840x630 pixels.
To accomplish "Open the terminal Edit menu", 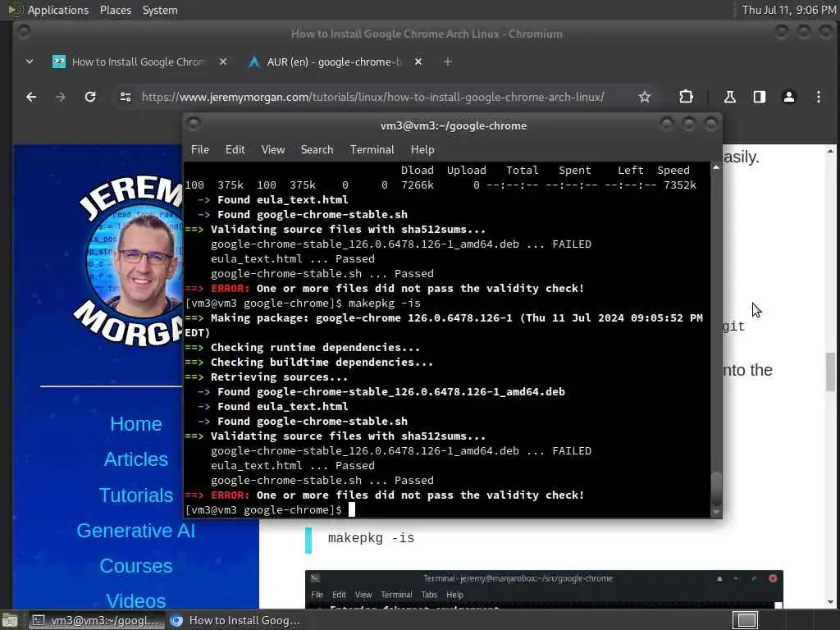I will 235,150.
